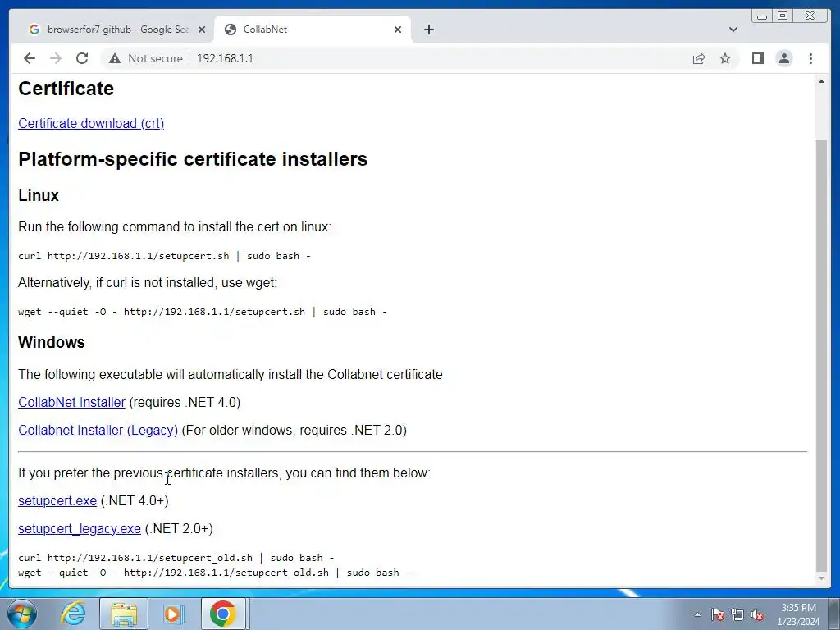Go back using the browser back arrow
Image resolution: width=840 pixels, height=630 pixels.
point(30,58)
